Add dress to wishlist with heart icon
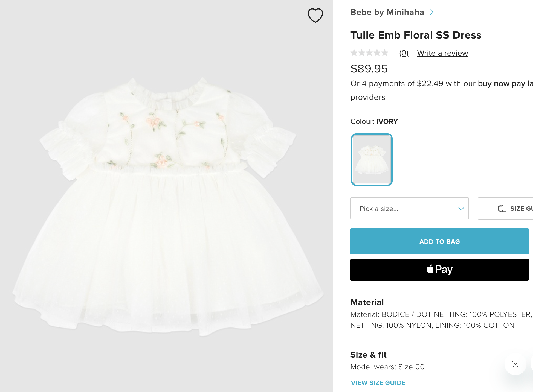533x392 pixels. (x=315, y=15)
